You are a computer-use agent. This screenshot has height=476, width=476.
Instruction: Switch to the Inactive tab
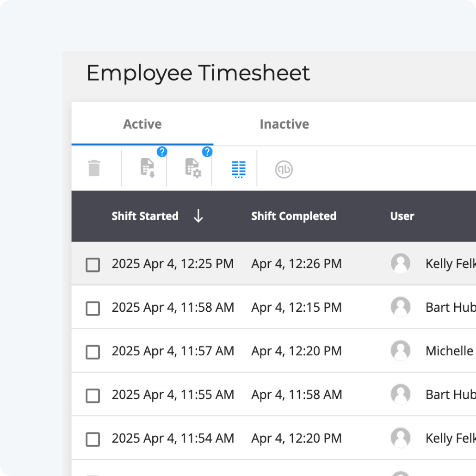coord(284,124)
